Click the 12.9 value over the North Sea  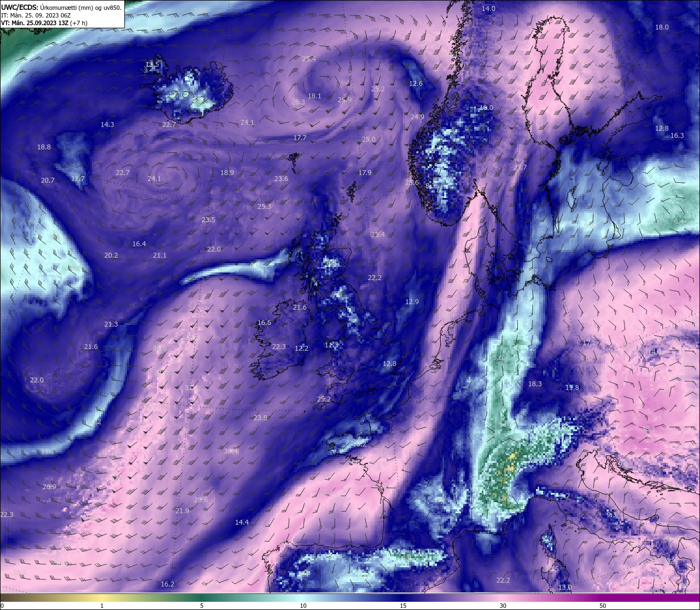[412, 301]
